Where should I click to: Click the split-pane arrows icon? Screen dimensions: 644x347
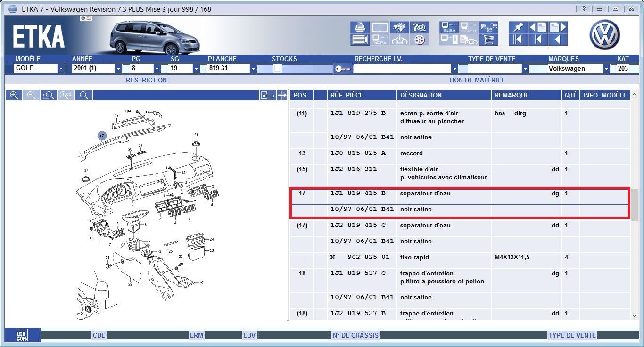tap(282, 95)
